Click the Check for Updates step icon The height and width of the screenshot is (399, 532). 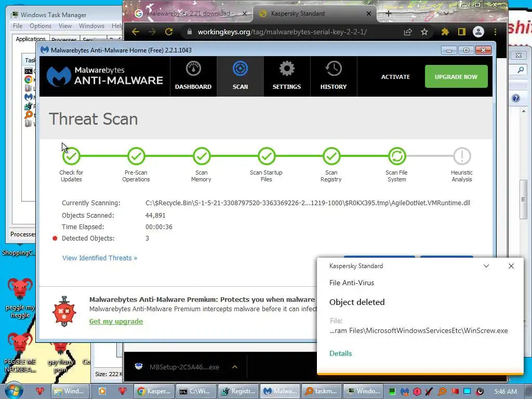click(71, 156)
